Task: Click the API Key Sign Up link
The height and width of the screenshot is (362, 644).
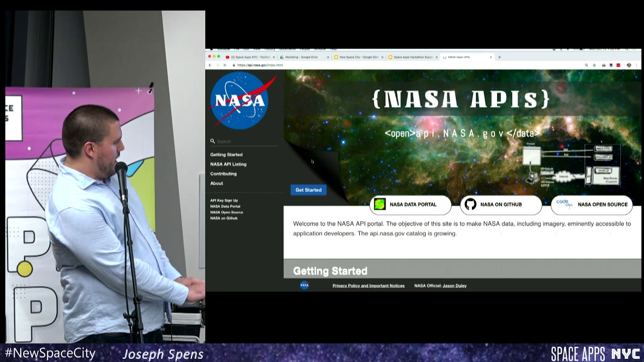Action: click(x=224, y=201)
